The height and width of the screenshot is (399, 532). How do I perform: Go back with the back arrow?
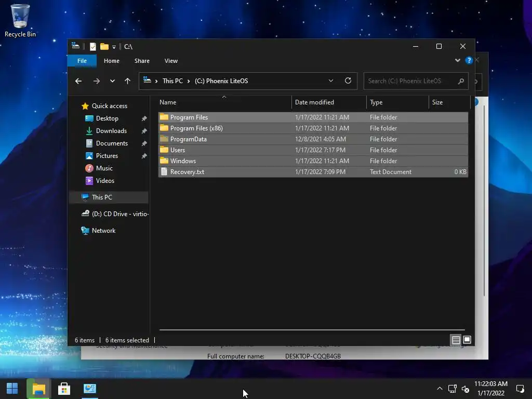[x=78, y=81]
